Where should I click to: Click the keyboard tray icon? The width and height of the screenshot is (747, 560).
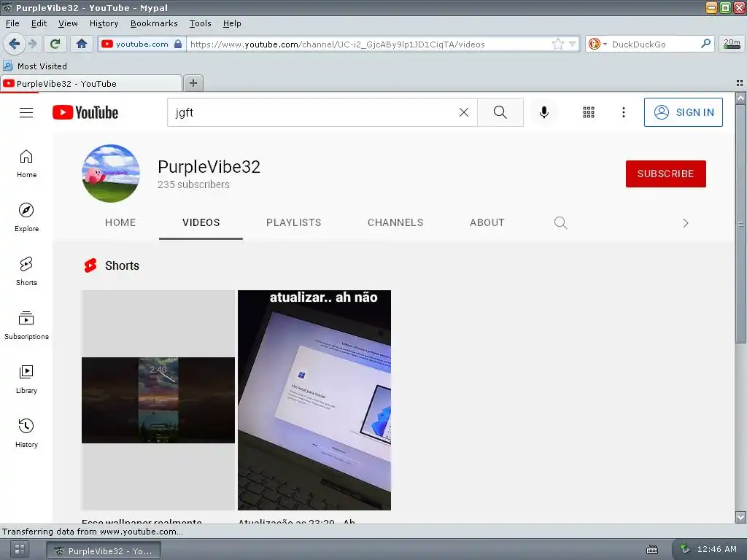point(652,550)
